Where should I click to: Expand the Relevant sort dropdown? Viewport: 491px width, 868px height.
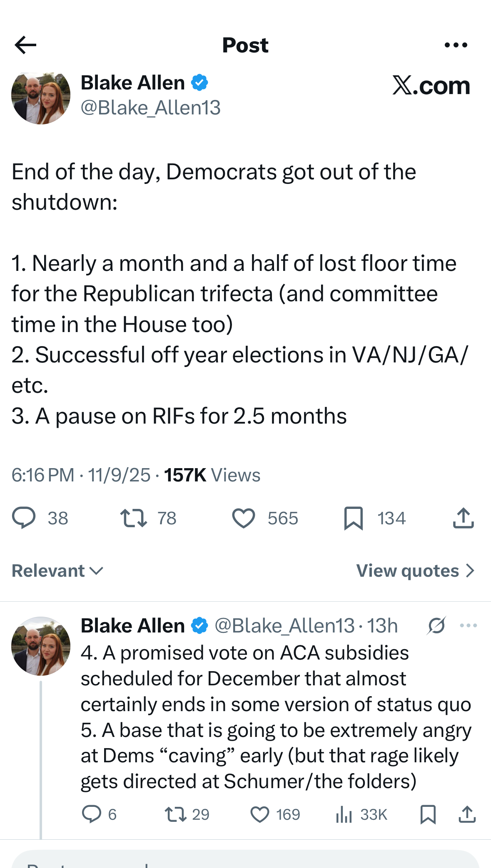pyautogui.click(x=57, y=570)
